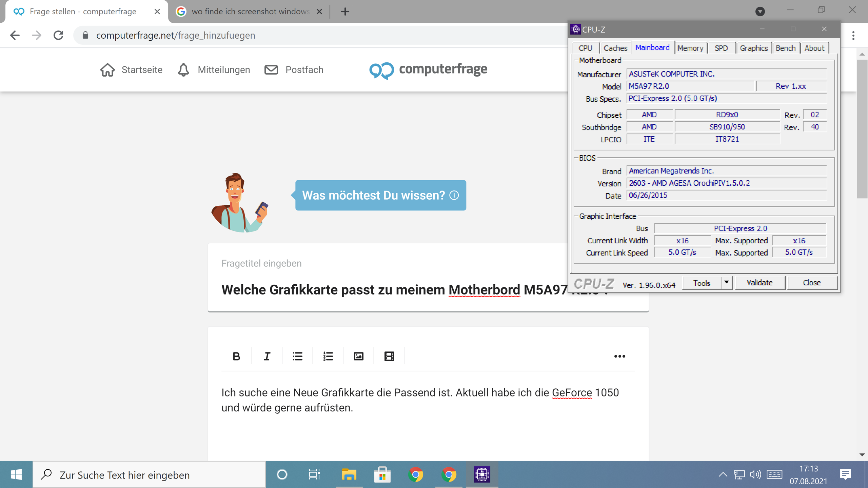Open the Memory tab in CPU-Z

coord(690,48)
